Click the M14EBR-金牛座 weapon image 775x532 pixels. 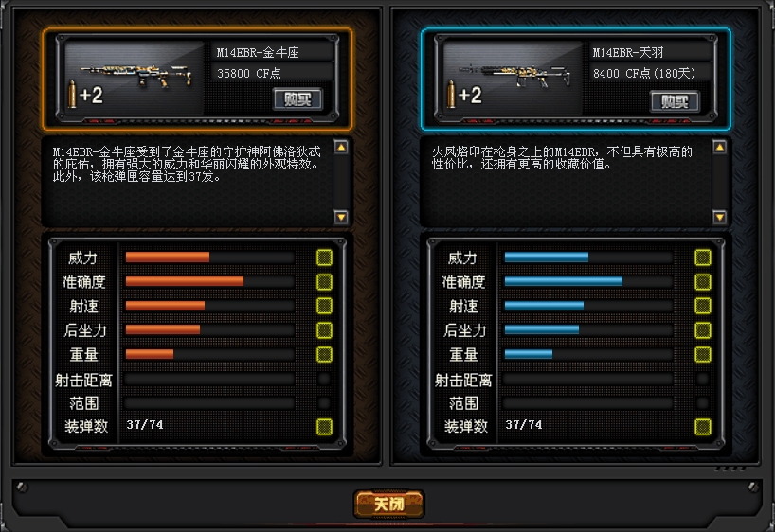tap(136, 76)
